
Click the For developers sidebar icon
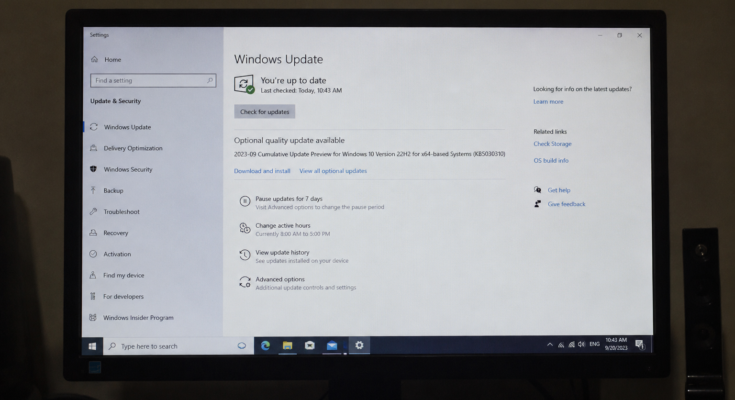pos(93,296)
